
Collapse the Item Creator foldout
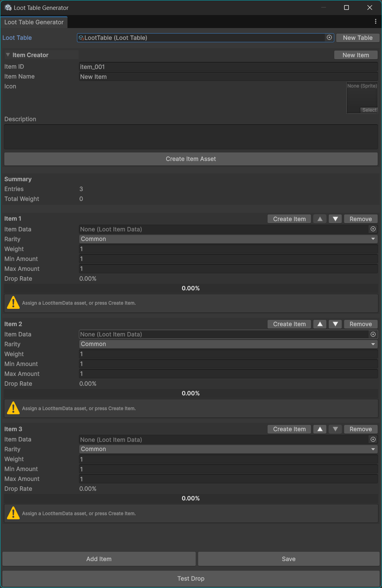(x=8, y=55)
